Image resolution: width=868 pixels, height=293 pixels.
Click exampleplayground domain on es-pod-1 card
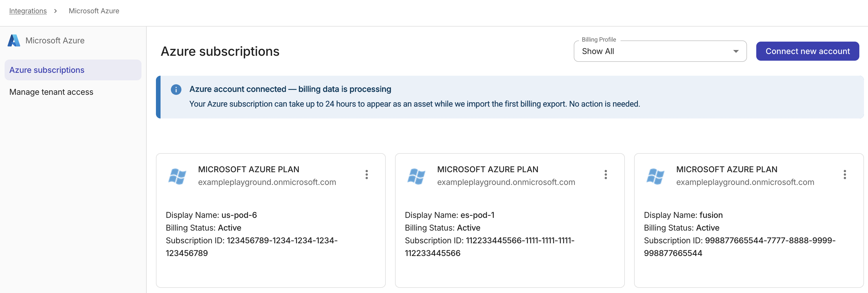pos(506,182)
